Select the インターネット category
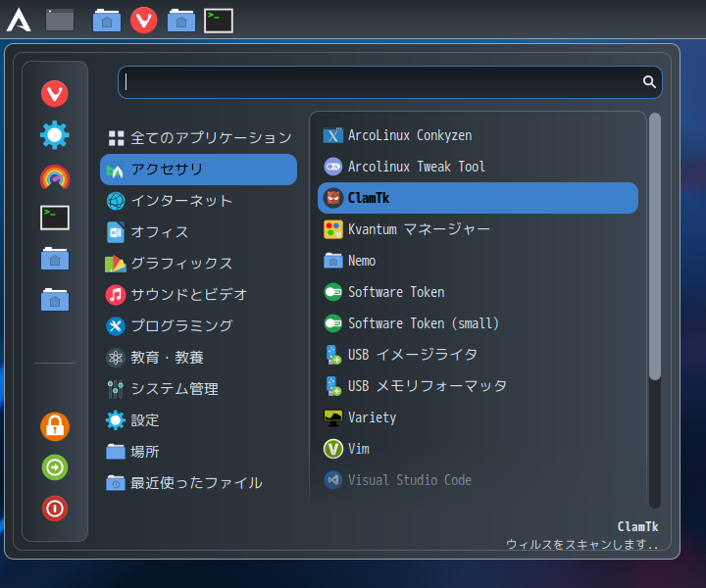This screenshot has height=588, width=706. 198,201
